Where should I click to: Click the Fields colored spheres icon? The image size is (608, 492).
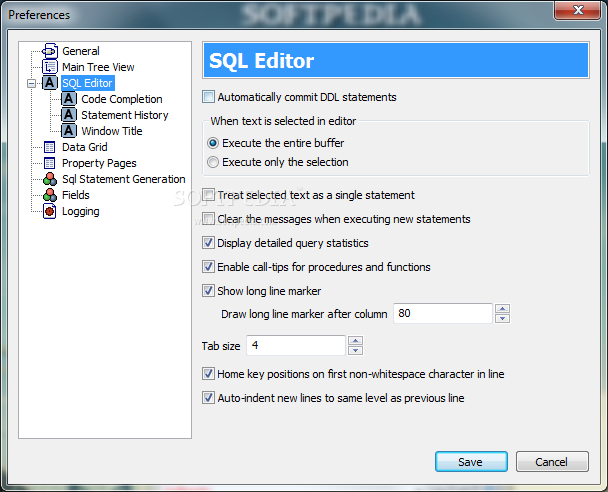click(50, 195)
